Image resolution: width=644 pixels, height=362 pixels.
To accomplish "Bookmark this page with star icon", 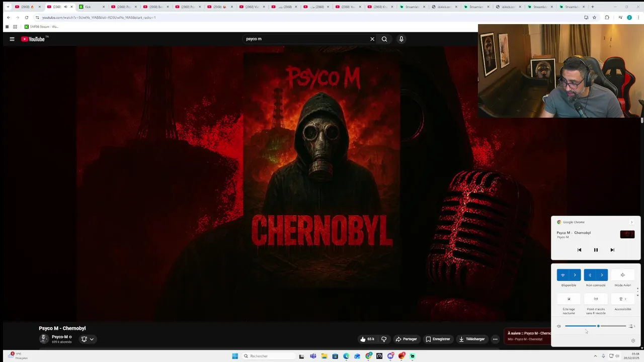I will (594, 18).
